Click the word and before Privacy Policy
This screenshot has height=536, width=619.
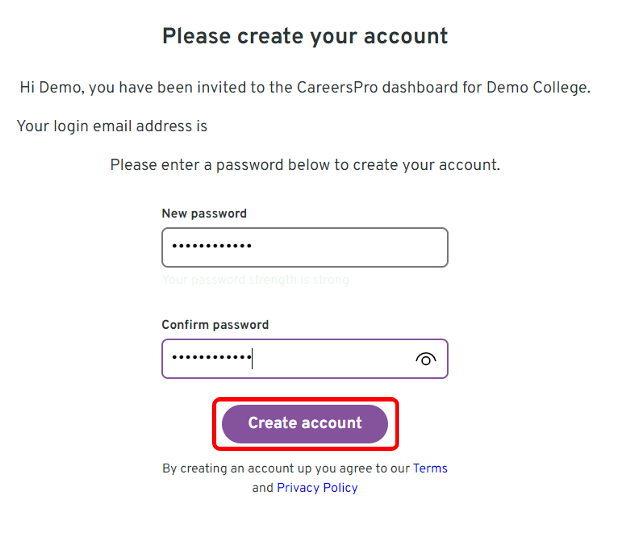263,488
